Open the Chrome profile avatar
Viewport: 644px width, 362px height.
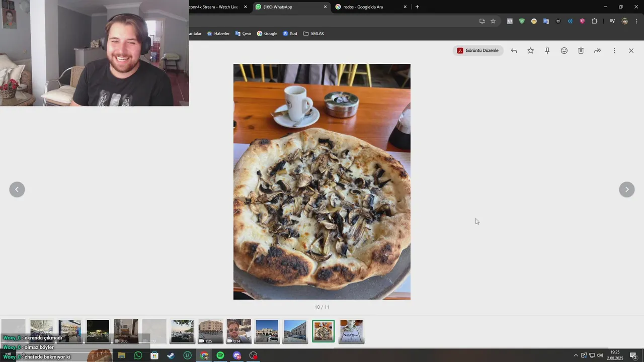(624, 21)
